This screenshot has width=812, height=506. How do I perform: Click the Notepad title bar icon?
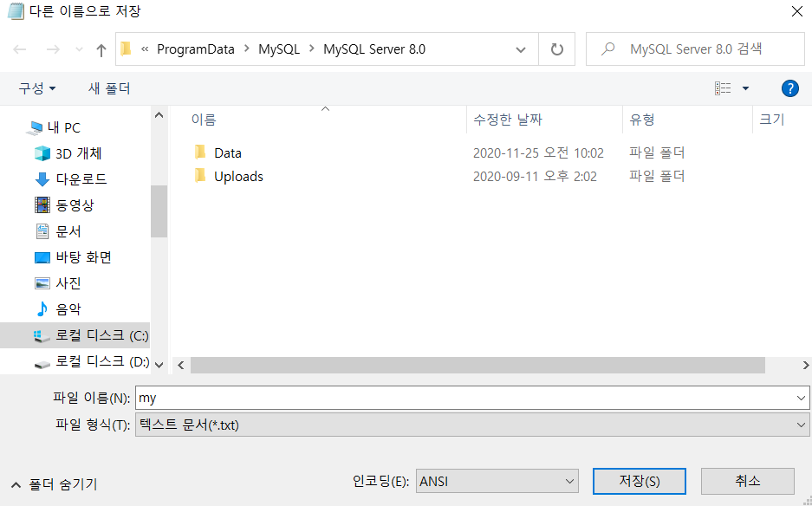pyautogui.click(x=16, y=11)
